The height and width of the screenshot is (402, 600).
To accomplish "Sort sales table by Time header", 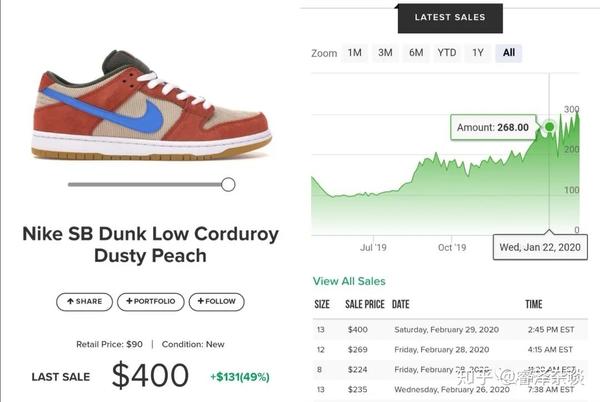I will click(x=534, y=304).
